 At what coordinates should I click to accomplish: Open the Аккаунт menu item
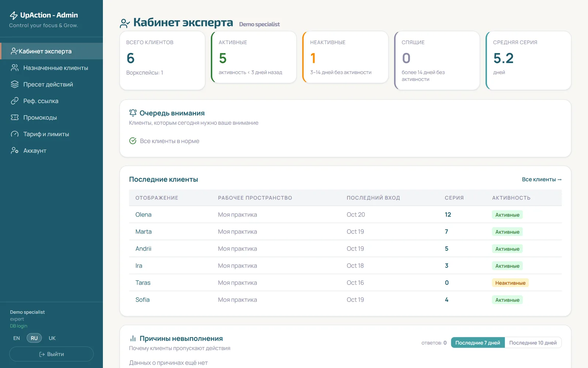[x=51, y=151]
